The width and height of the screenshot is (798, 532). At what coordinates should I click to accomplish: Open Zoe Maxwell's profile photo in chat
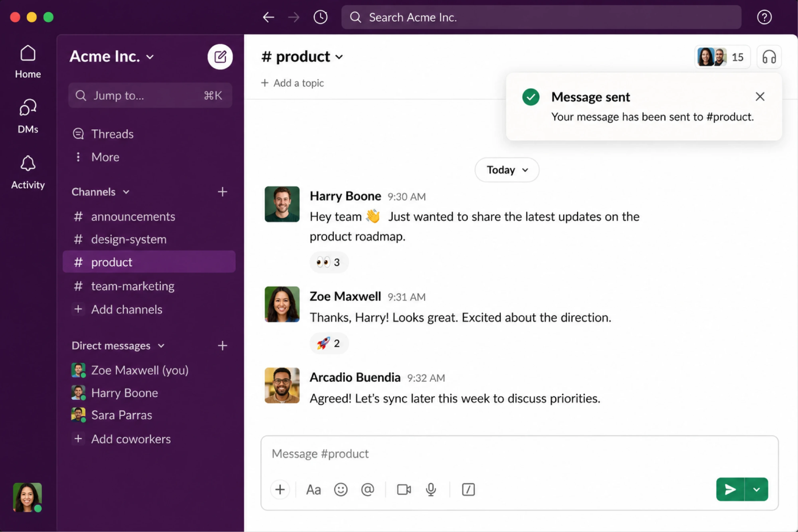[282, 304]
